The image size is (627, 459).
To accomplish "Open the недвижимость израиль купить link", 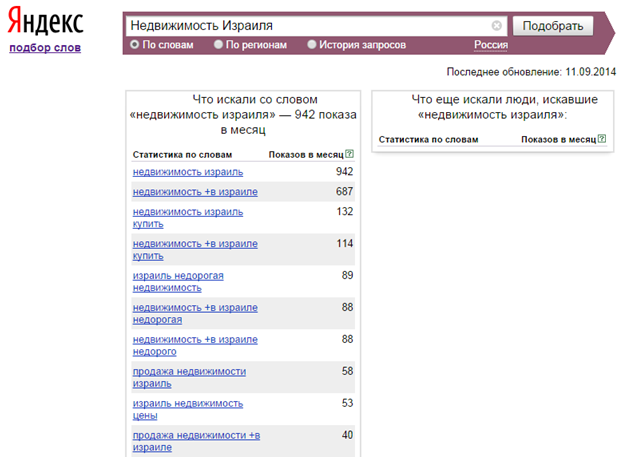I will (188, 218).
